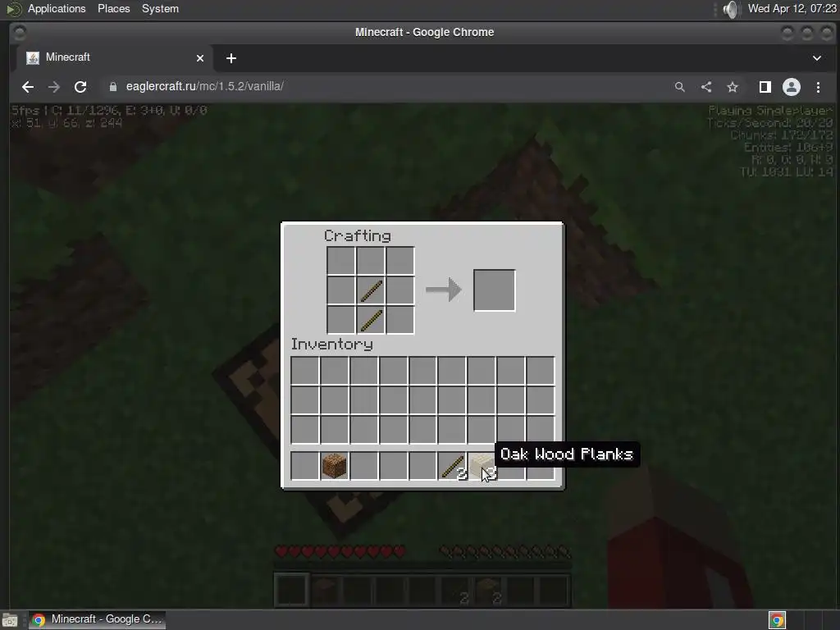This screenshot has width=840, height=630.
Task: Reload the Minecraft page
Action: coord(80,87)
